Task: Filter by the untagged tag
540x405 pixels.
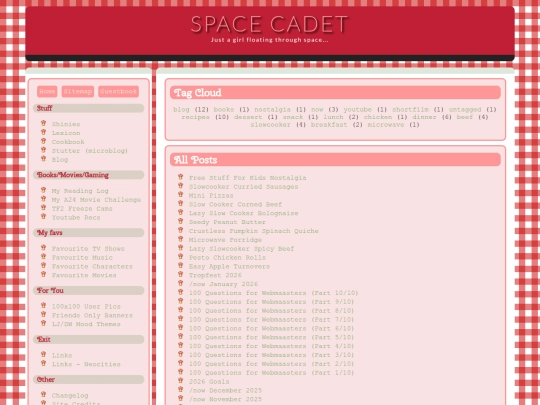Action: pos(465,110)
